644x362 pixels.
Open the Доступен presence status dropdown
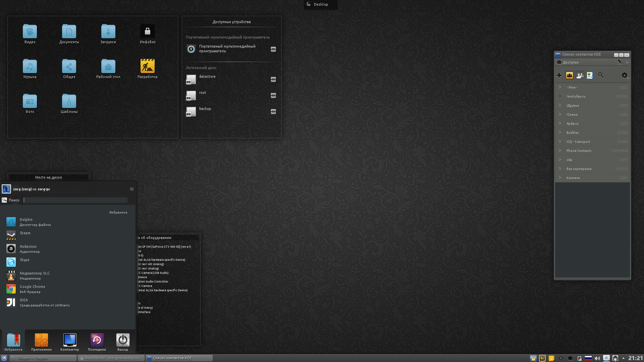click(x=627, y=62)
